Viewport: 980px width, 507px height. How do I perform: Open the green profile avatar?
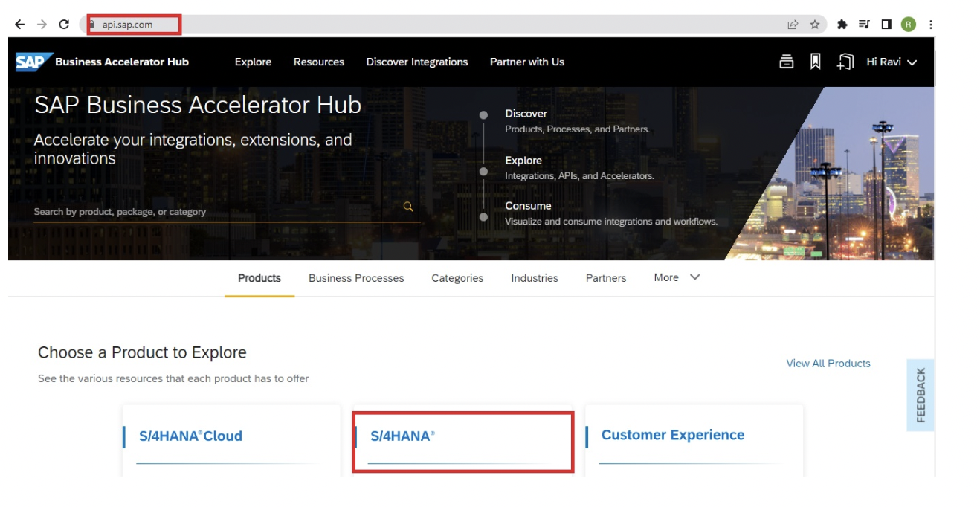909,25
